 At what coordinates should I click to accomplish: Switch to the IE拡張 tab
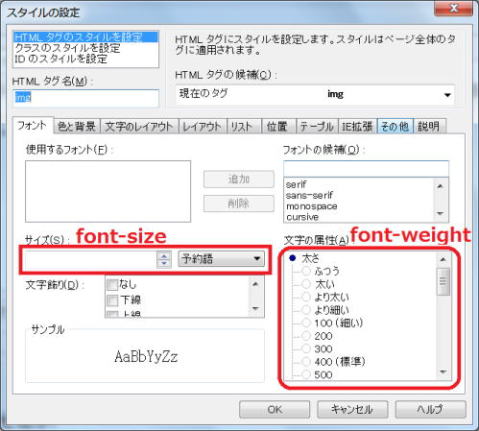[x=357, y=127]
